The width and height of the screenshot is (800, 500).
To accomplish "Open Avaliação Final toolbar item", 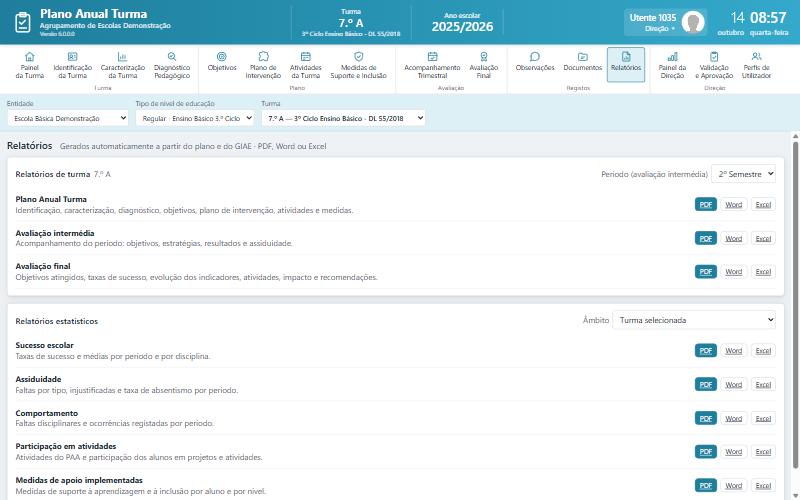I will 484,65.
